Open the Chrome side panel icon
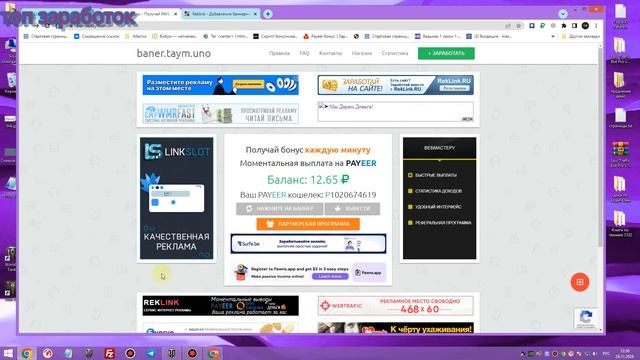640x360 pixels. [574, 26]
